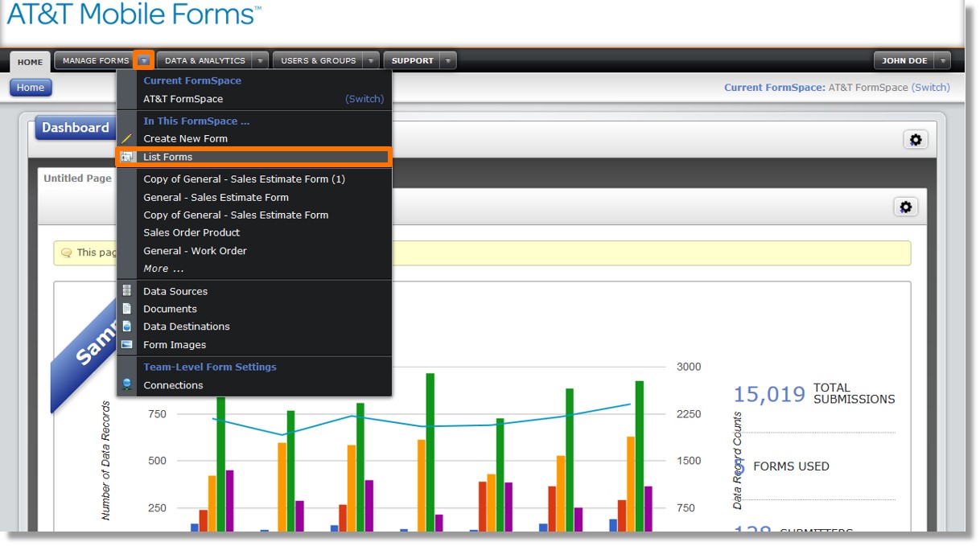Click the pencil icon beside Create New Form
The width and height of the screenshot is (980, 546).
pyautogui.click(x=126, y=139)
